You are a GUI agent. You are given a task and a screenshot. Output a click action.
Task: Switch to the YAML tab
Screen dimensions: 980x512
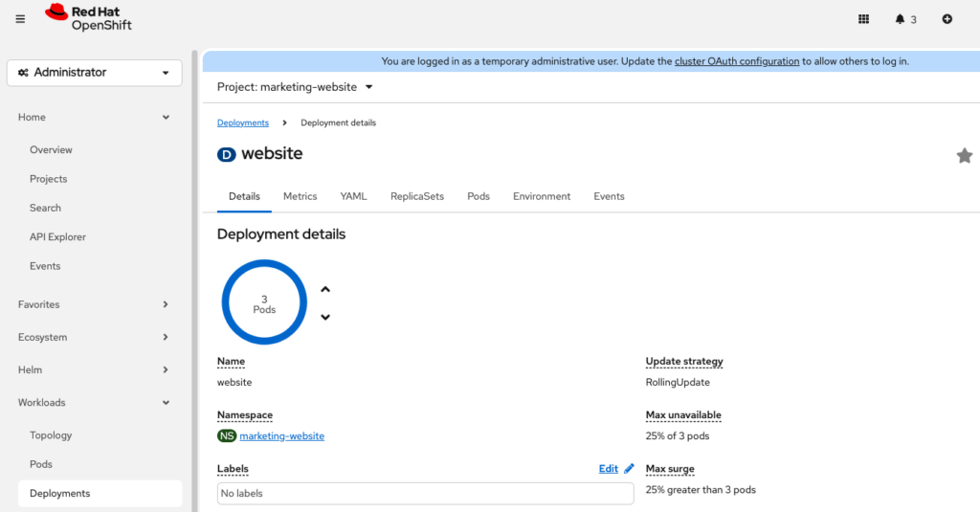(x=353, y=196)
